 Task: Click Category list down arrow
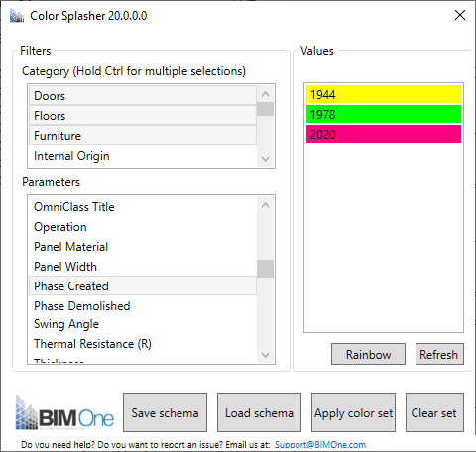click(x=265, y=159)
